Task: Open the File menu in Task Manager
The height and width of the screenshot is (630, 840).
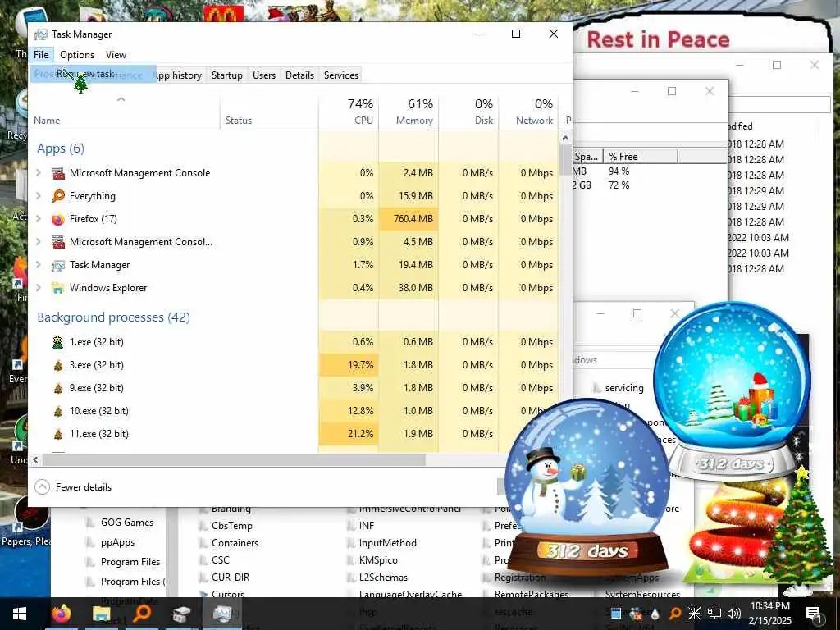Action: [41, 55]
